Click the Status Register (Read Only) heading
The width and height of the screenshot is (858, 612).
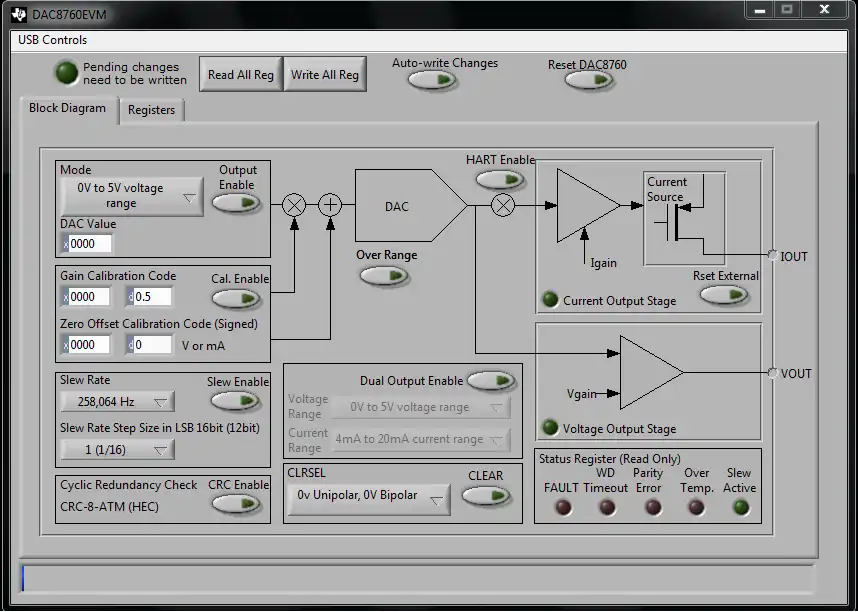point(610,459)
